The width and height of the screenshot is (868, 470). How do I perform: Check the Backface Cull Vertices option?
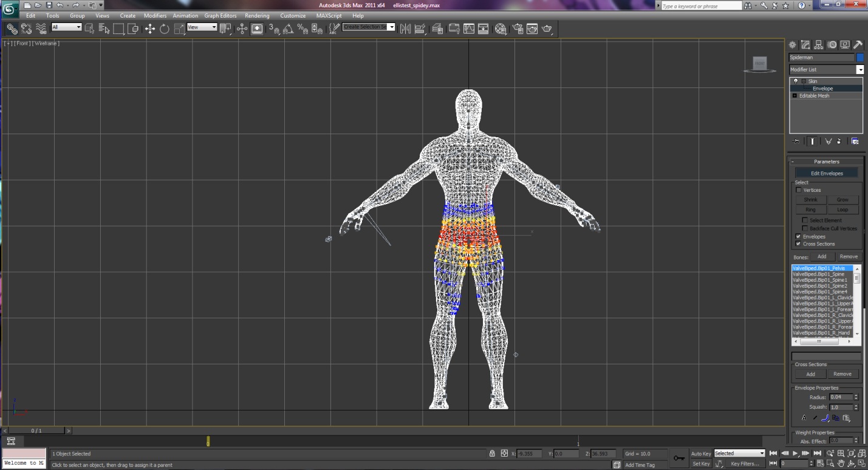pyautogui.click(x=805, y=228)
